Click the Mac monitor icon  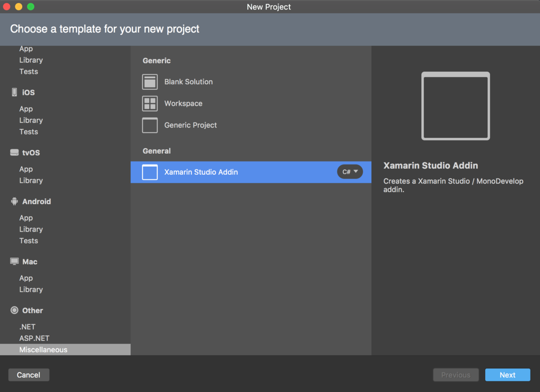click(x=14, y=262)
